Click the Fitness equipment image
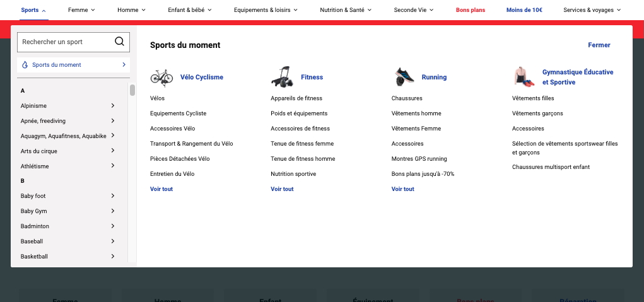The width and height of the screenshot is (644, 302). (x=282, y=77)
